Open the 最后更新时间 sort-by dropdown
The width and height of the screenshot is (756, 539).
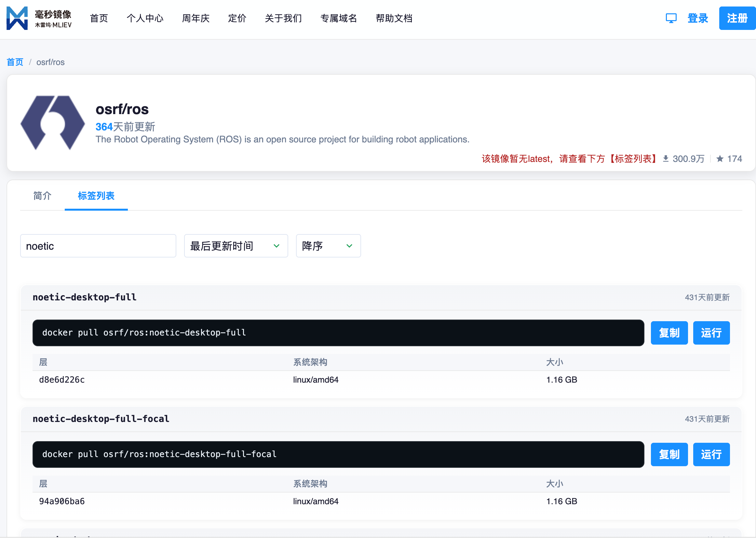[x=236, y=246]
